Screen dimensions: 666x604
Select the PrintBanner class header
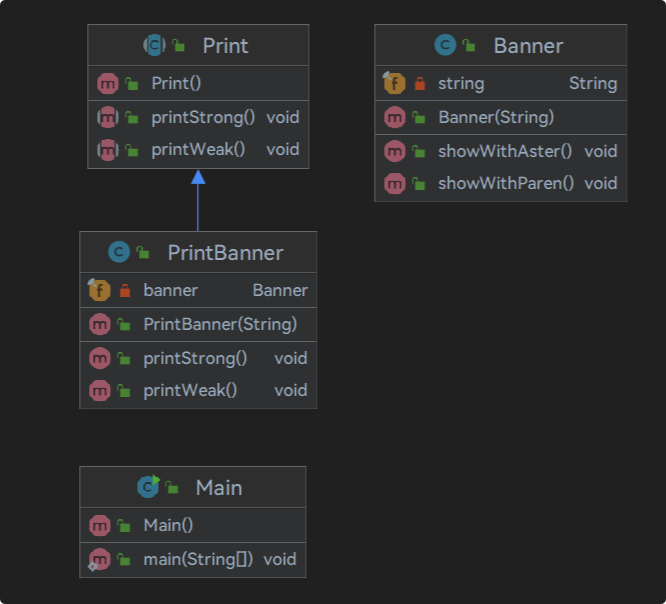click(x=198, y=252)
